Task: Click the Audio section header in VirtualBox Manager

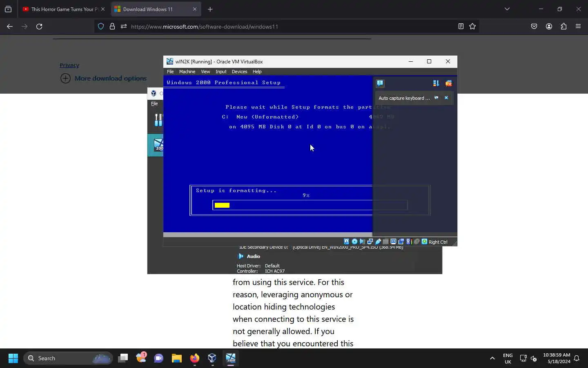Action: pos(253,256)
